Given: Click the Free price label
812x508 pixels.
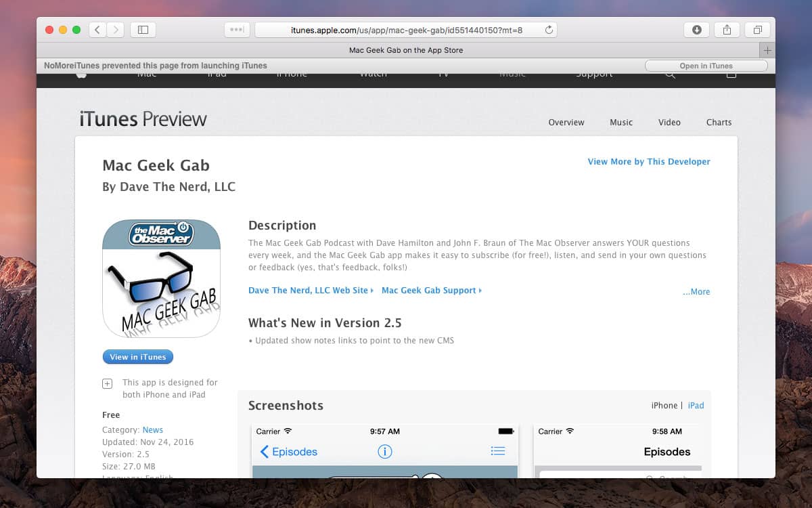Looking at the screenshot, I should point(111,415).
